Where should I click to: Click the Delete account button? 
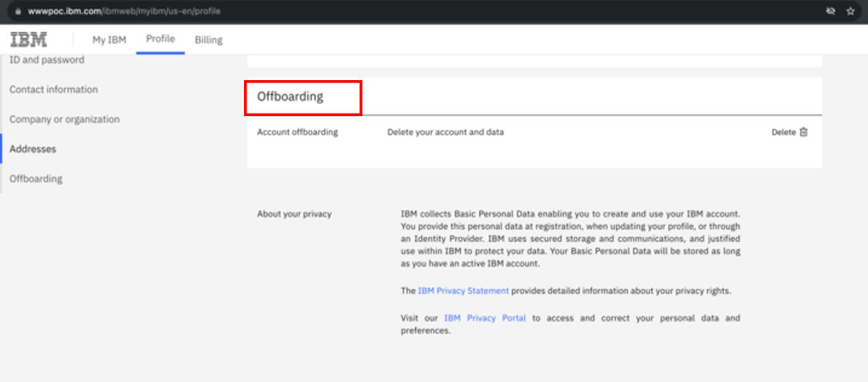click(x=790, y=132)
